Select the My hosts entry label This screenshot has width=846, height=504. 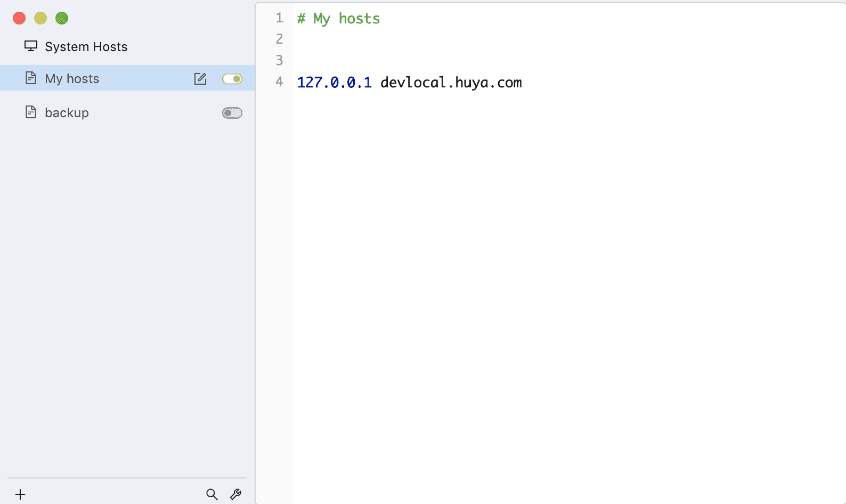(72, 79)
